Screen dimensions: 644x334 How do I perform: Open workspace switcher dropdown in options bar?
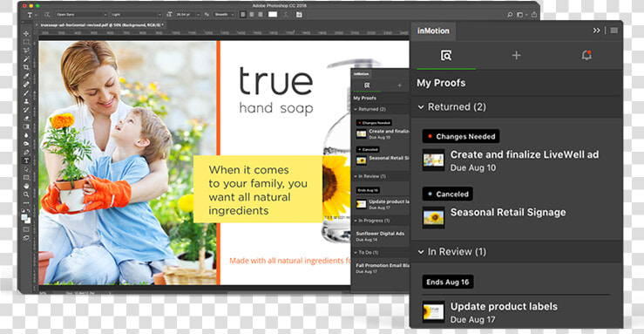tap(522, 14)
